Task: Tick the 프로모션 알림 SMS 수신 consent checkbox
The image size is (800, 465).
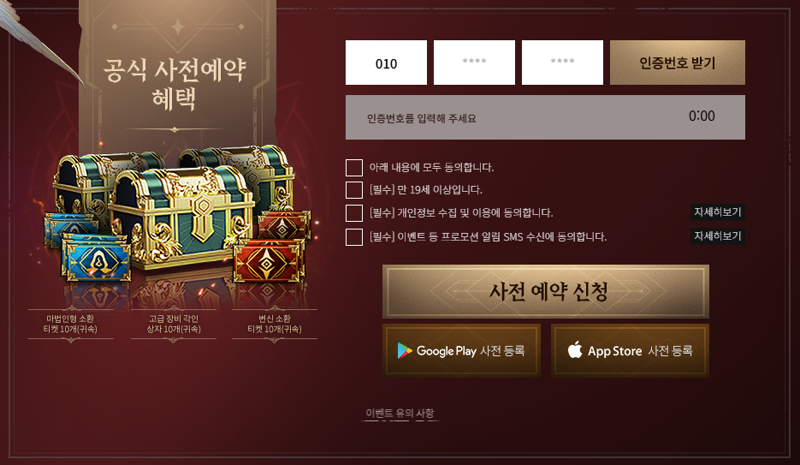Action: tap(354, 237)
